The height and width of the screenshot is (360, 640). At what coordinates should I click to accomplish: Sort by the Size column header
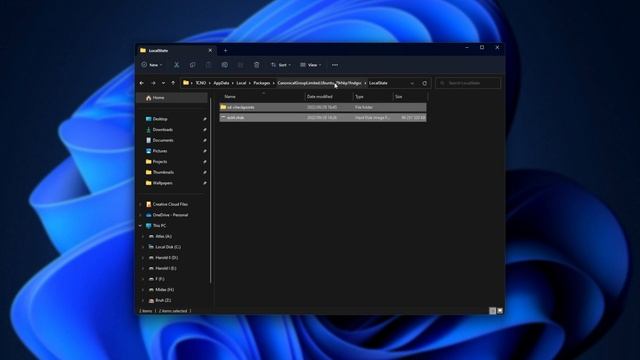pyautogui.click(x=410, y=97)
